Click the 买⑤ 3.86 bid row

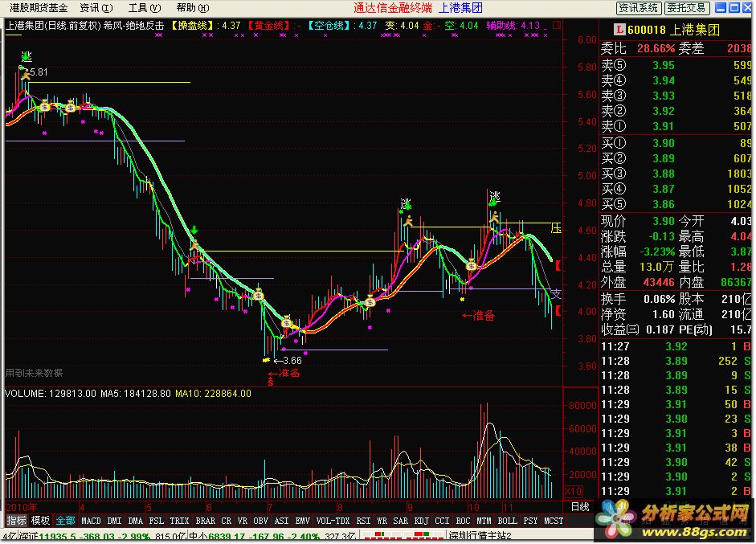click(676, 204)
